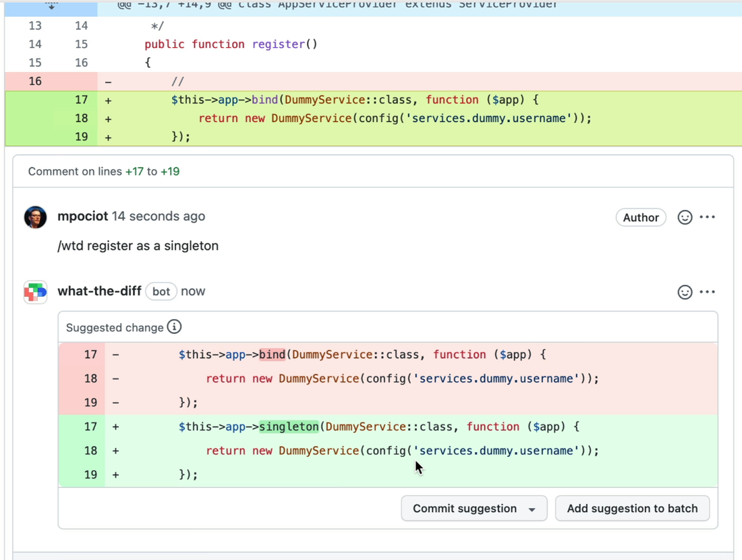
Task: Click added line 19 in suggestion
Action: (x=388, y=475)
